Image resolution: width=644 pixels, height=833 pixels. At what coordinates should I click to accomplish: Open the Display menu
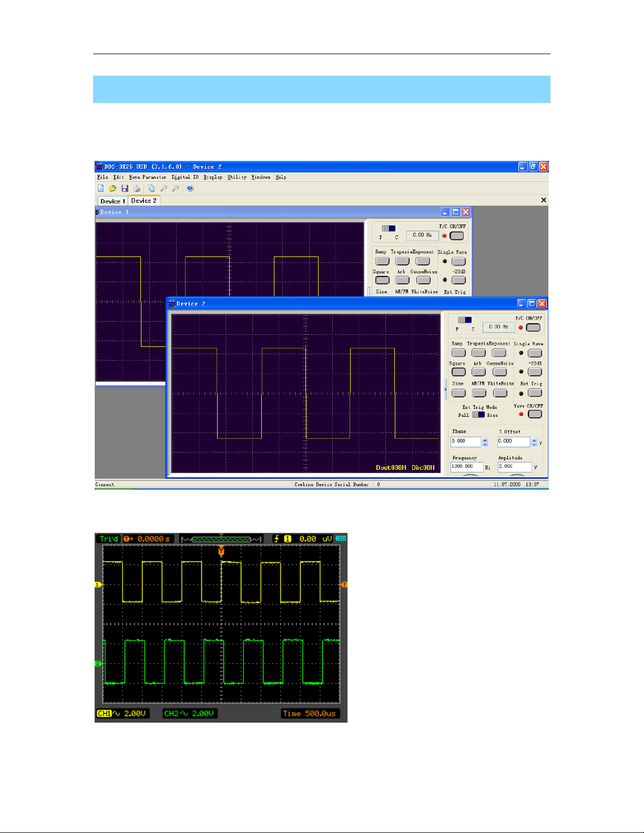[x=213, y=177]
